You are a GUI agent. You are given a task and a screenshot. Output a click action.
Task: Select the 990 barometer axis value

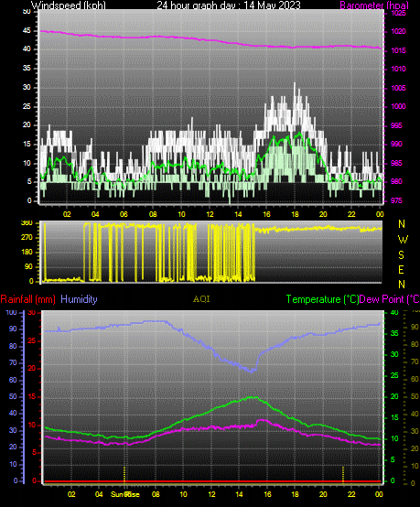396,144
